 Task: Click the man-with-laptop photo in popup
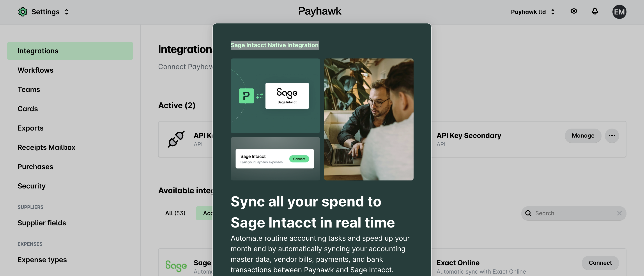click(x=368, y=119)
